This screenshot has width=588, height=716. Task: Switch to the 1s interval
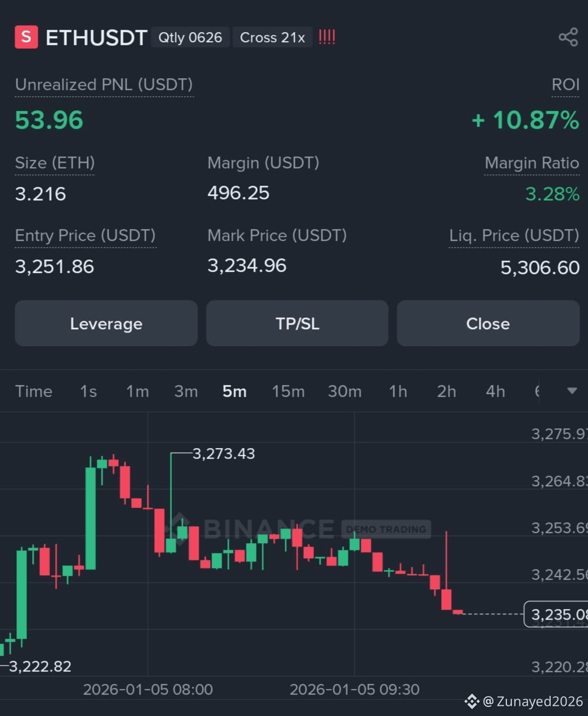click(88, 391)
